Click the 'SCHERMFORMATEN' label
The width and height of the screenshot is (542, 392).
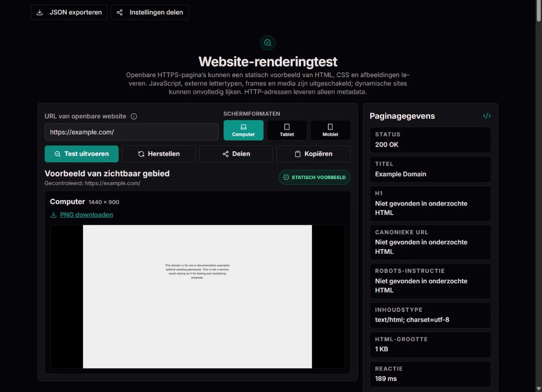(x=252, y=114)
